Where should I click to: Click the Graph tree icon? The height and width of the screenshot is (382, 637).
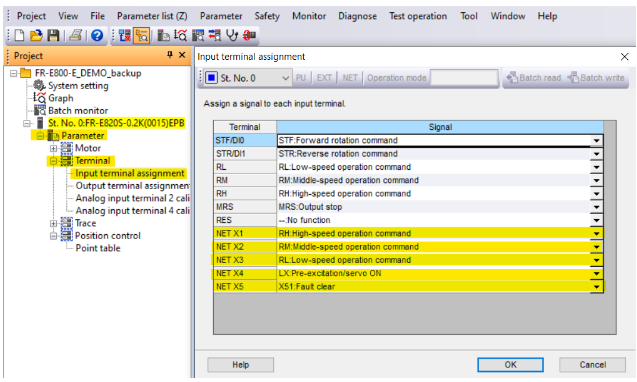click(x=39, y=98)
